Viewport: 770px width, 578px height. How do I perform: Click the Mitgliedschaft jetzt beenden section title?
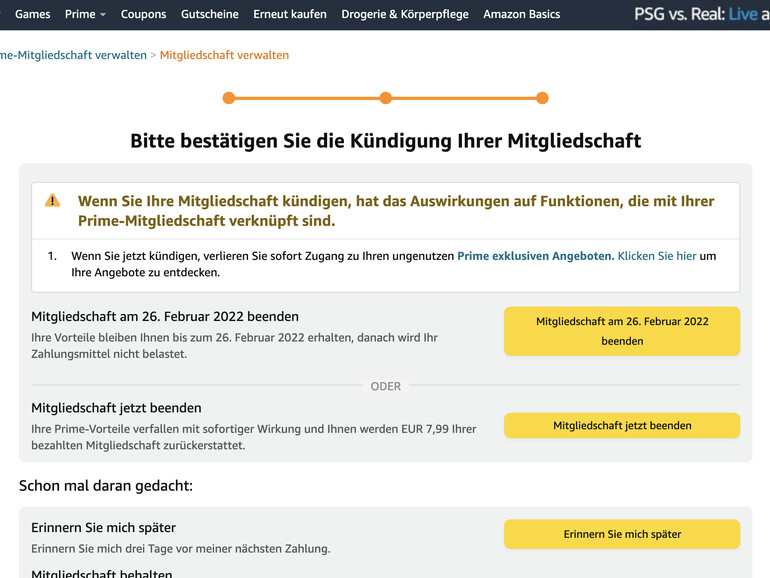pyautogui.click(x=116, y=408)
